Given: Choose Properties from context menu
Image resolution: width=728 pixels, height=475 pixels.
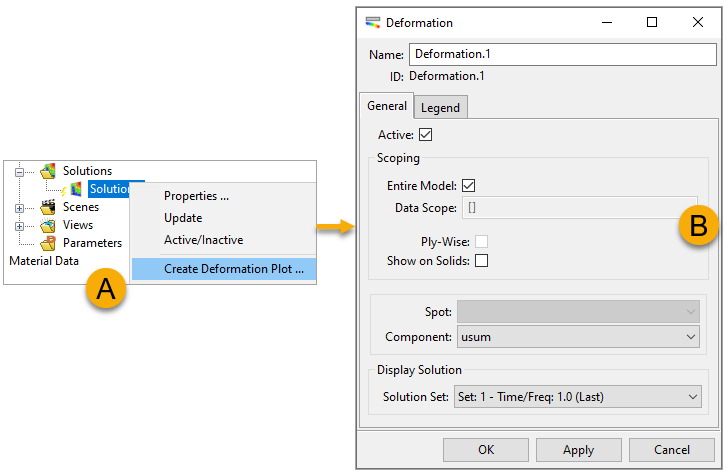Looking at the screenshot, I should [x=196, y=196].
